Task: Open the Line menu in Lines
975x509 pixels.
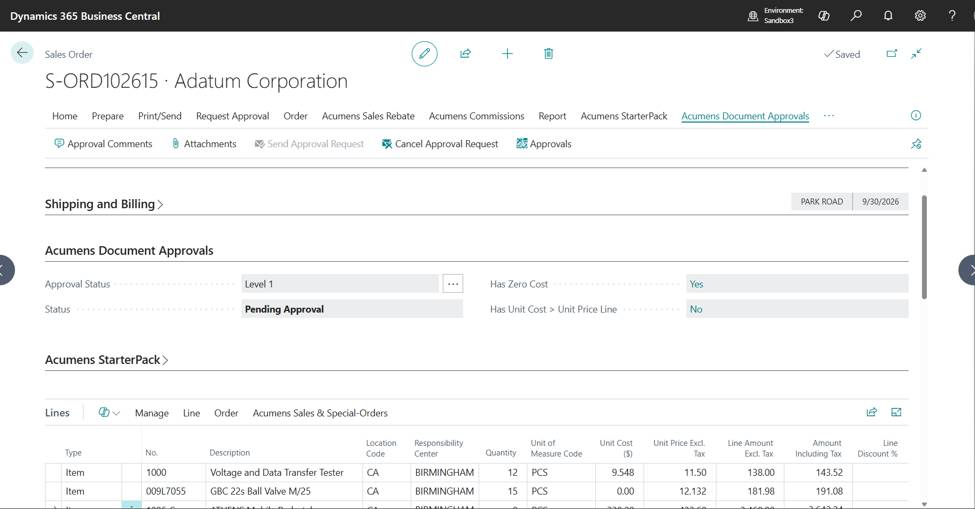Action: tap(192, 413)
